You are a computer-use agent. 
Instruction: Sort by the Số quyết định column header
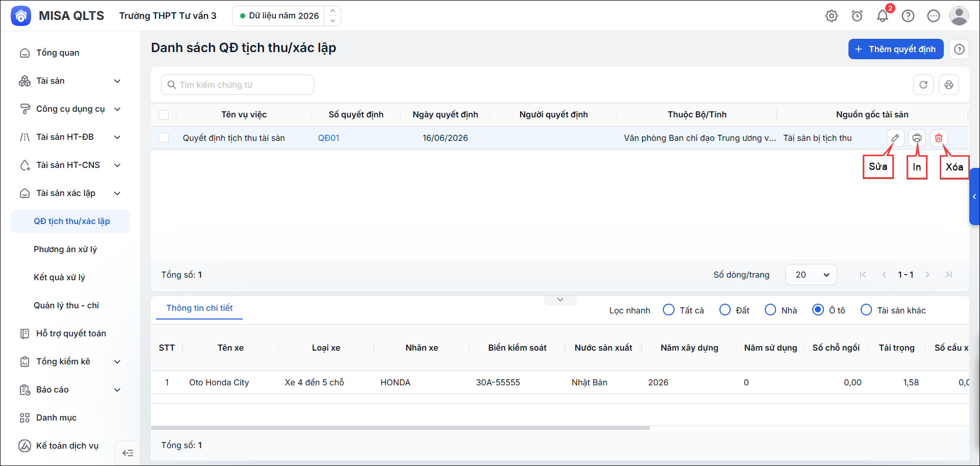356,115
